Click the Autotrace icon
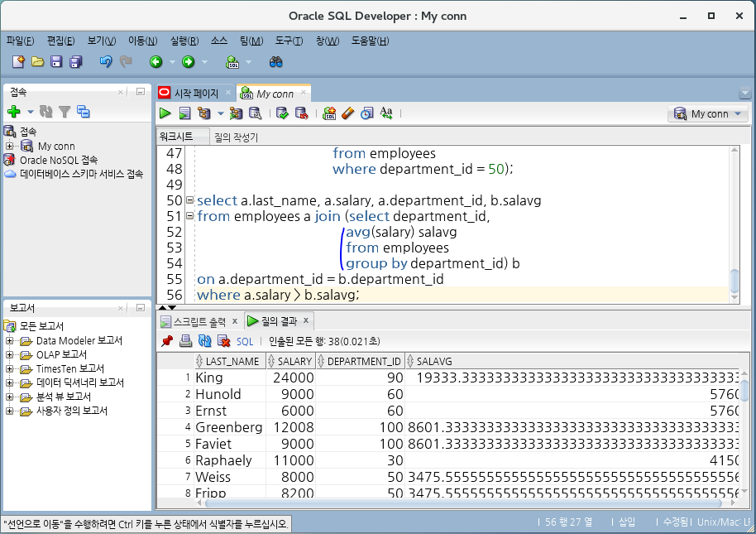 click(x=236, y=113)
